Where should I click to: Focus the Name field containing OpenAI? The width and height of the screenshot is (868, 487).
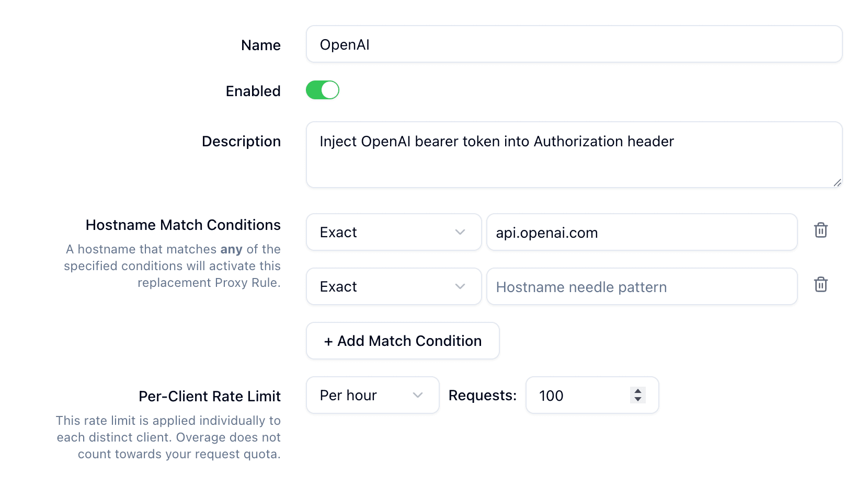523,44
